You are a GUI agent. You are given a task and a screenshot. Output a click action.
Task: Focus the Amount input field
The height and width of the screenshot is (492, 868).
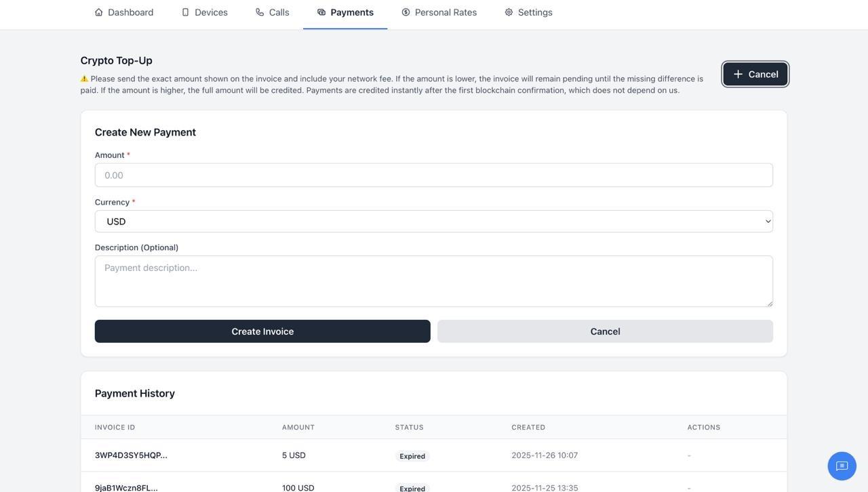(434, 176)
